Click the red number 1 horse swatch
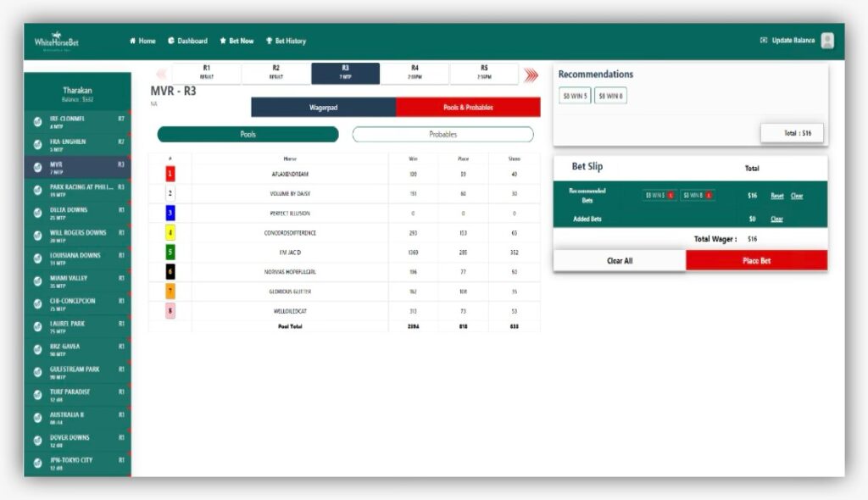Image resolution: width=868 pixels, height=500 pixels. point(170,174)
